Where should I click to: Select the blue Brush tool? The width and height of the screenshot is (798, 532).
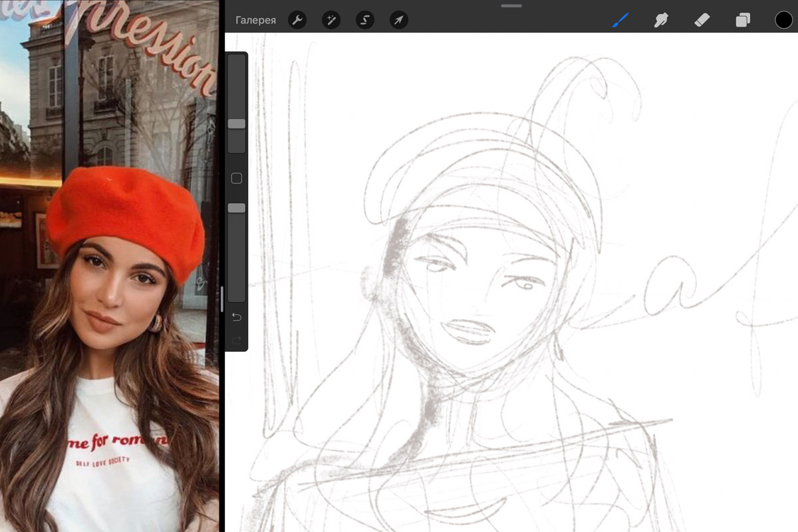(x=620, y=20)
